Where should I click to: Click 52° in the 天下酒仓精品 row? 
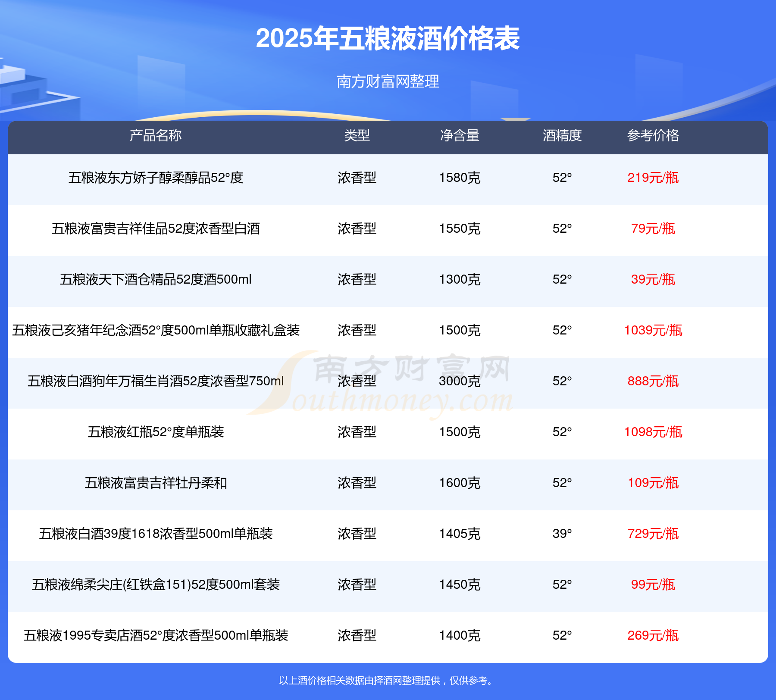pos(562,279)
